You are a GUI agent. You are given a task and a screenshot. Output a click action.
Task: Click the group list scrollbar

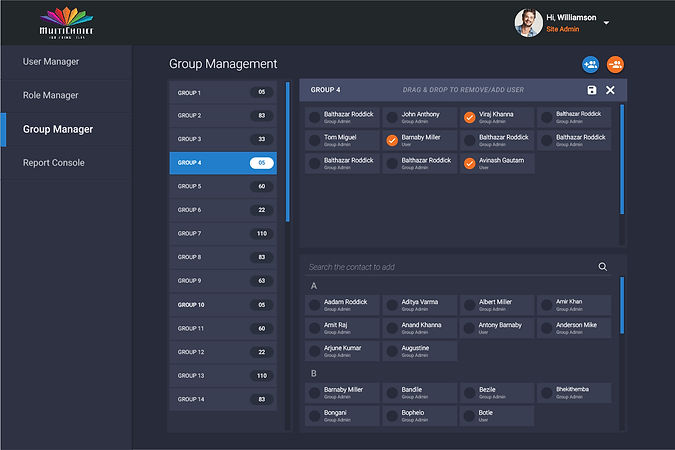pyautogui.click(x=288, y=152)
